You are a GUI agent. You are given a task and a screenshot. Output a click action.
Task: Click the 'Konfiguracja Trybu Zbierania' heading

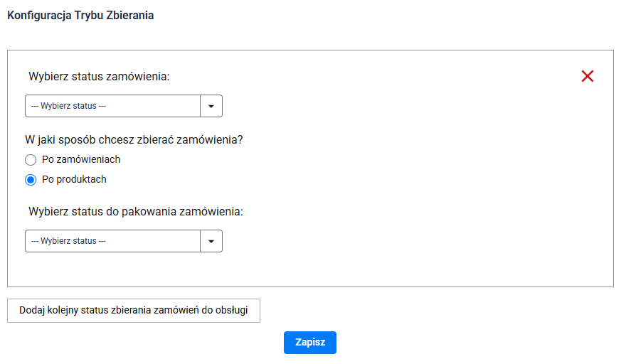[80, 16]
